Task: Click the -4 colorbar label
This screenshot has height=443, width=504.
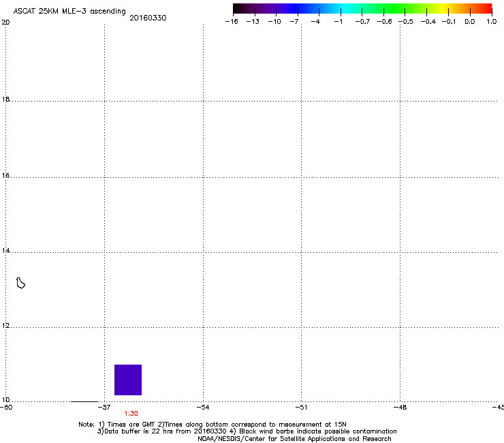Action: pos(315,22)
